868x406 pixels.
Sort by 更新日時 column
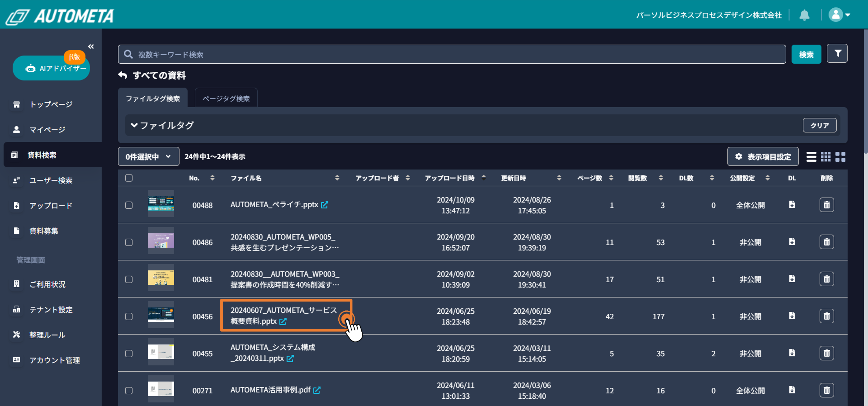coord(559,178)
